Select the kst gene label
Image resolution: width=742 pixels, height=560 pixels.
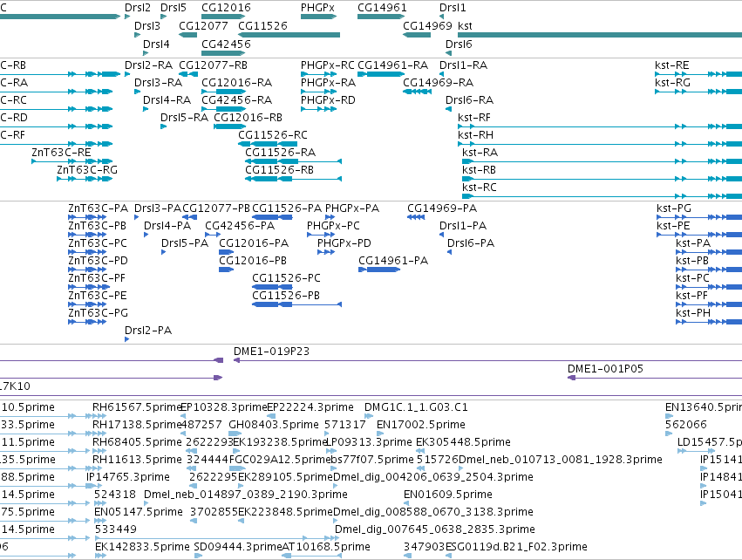(x=465, y=25)
